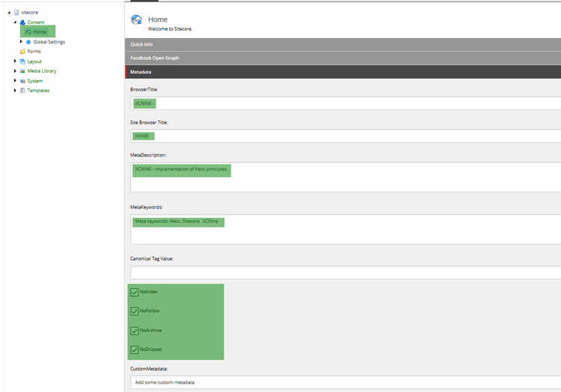The height and width of the screenshot is (392, 561).
Task: Collapse the Metadata section header
Action: pyautogui.click(x=343, y=72)
